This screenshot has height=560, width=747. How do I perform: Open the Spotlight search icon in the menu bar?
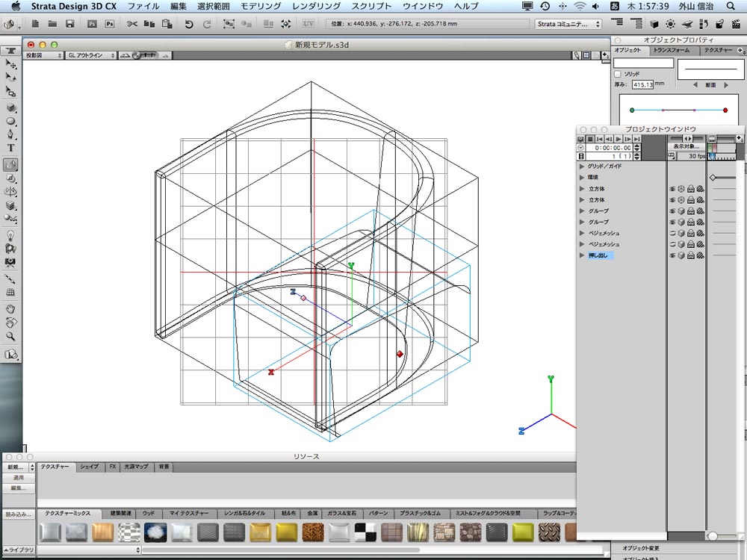(x=731, y=6)
